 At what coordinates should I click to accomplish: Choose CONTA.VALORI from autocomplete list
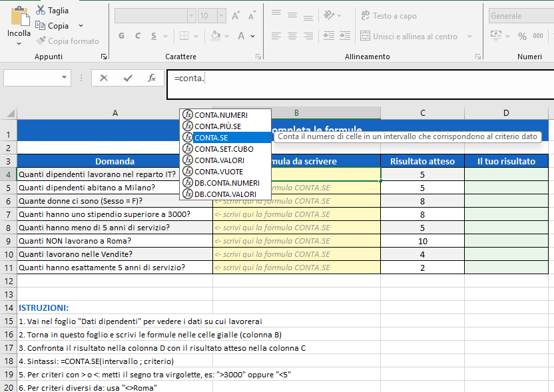[x=226, y=160]
